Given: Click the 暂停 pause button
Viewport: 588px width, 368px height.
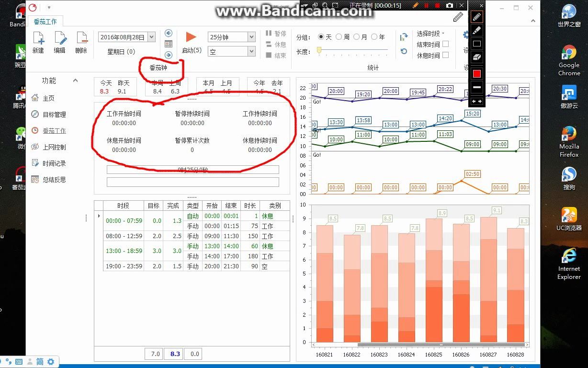Looking at the screenshot, I should click(276, 34).
